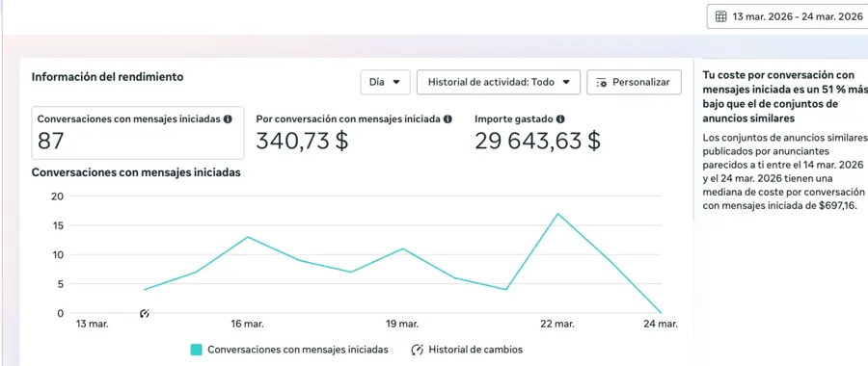Viewport: 868px width, 366px height.
Task: Click the value 87 in metric card
Action: coord(51,142)
